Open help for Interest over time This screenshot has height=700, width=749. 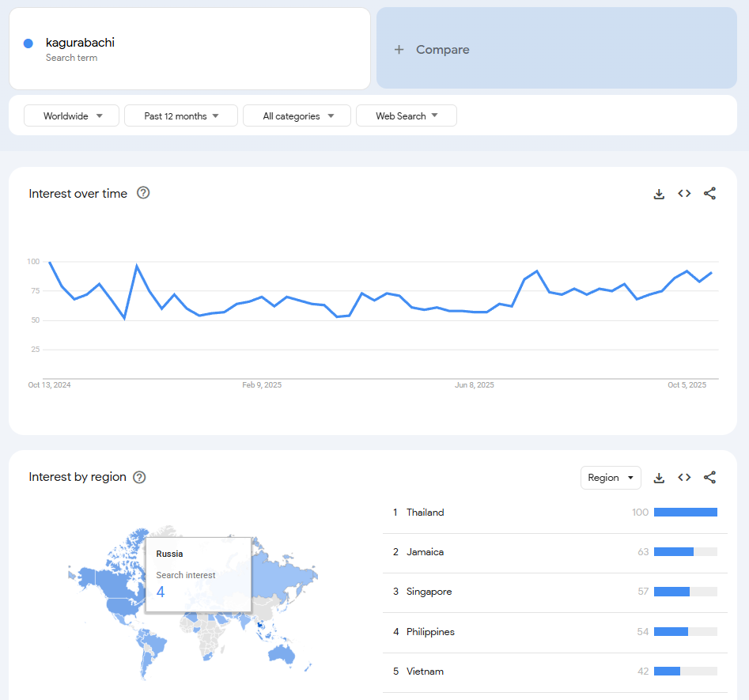tap(143, 193)
